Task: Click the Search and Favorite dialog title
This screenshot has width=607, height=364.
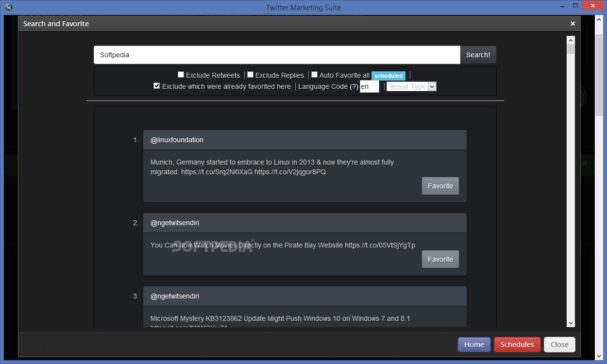Action: click(x=56, y=23)
